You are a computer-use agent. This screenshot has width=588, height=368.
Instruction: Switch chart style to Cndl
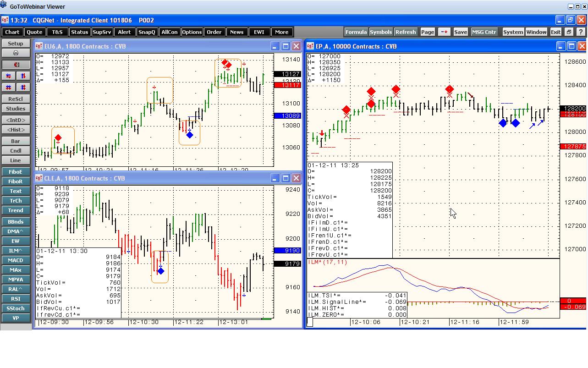(16, 151)
